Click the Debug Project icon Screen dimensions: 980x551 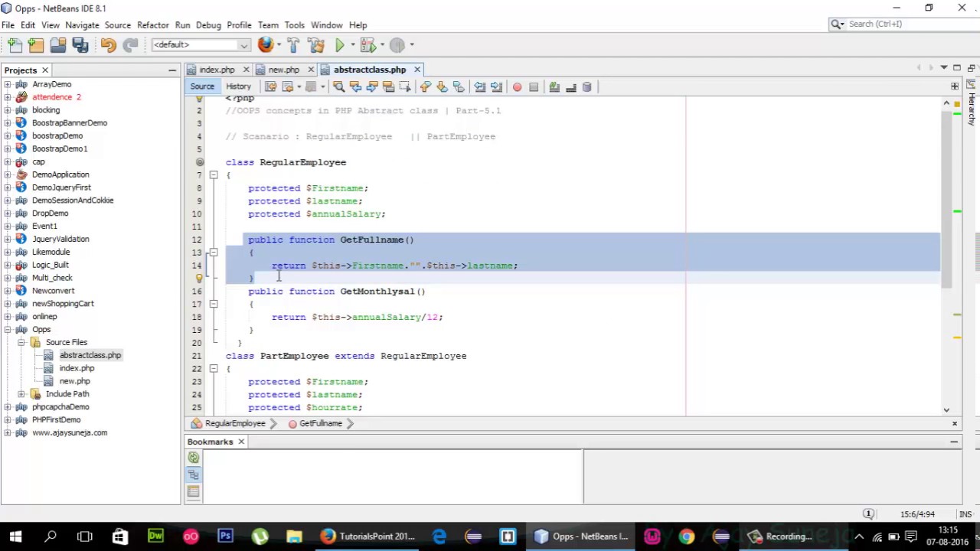click(367, 45)
